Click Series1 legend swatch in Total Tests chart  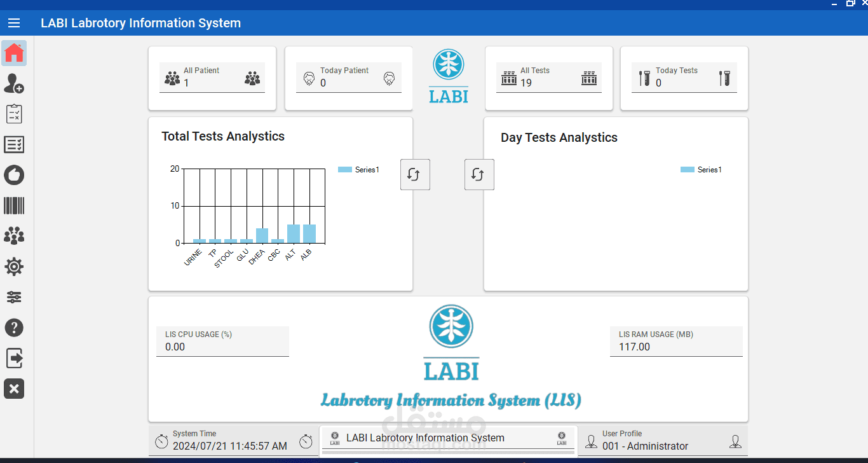345,170
